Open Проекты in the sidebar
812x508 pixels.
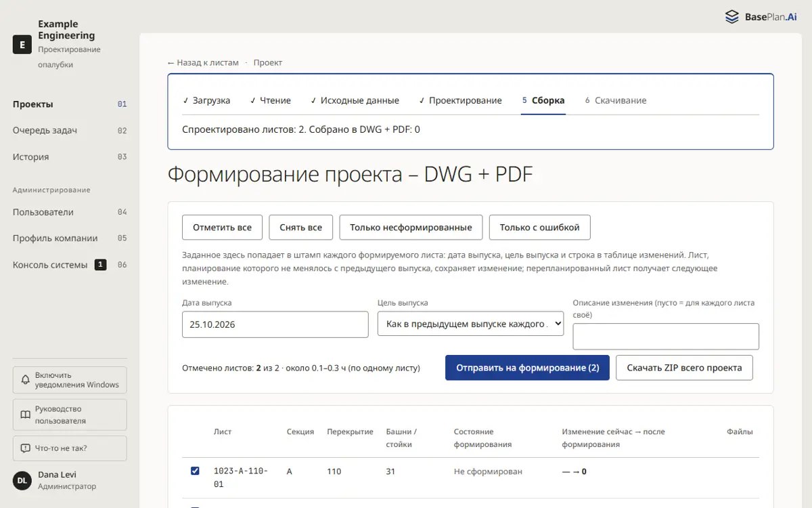[x=70, y=104]
